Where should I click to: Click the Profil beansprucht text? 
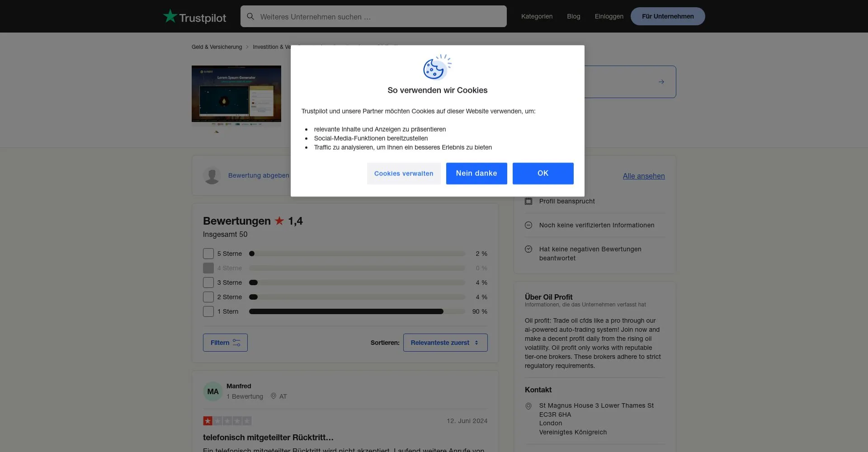tap(567, 201)
